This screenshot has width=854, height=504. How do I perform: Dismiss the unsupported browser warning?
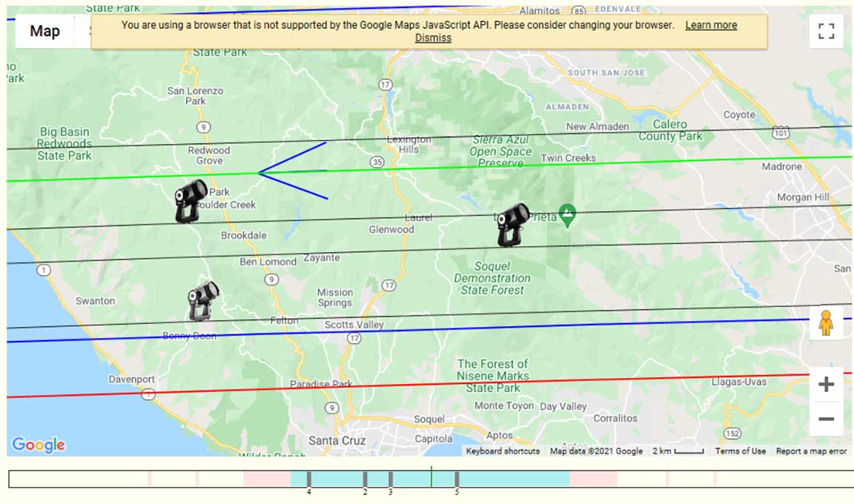433,38
